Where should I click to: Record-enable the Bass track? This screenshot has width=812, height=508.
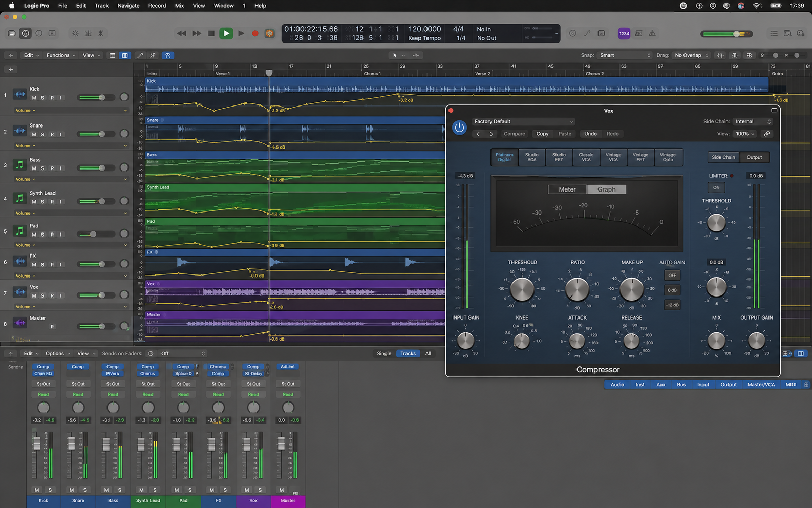point(52,168)
